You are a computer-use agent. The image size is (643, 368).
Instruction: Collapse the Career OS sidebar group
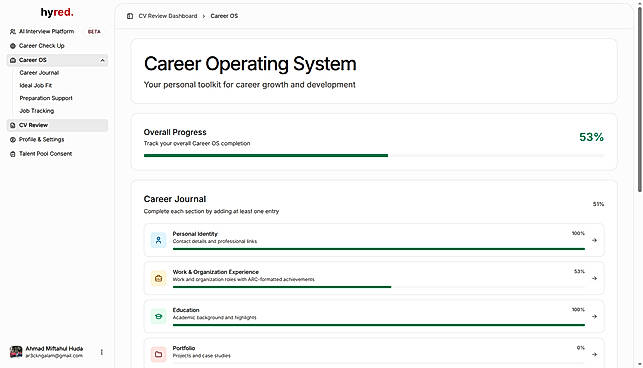tap(102, 60)
